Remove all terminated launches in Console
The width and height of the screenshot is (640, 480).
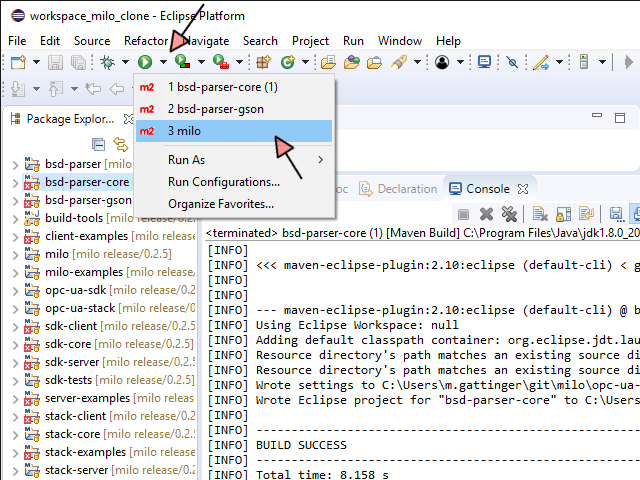[508, 214]
